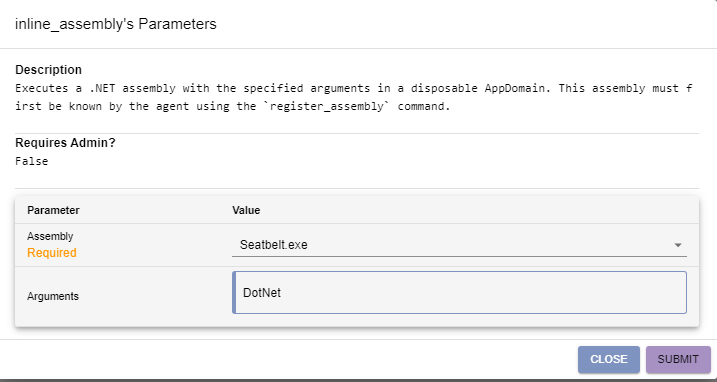Click inside the Arguments input field

click(x=460, y=292)
